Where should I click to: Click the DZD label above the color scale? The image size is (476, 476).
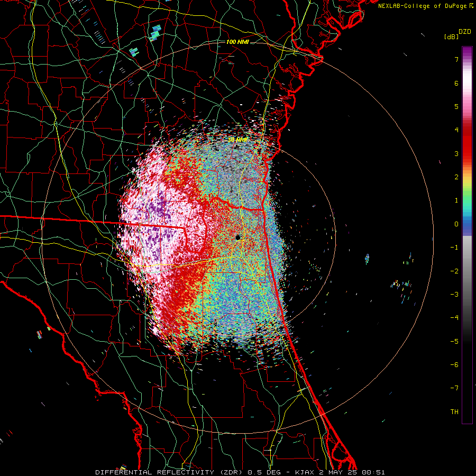click(465, 32)
